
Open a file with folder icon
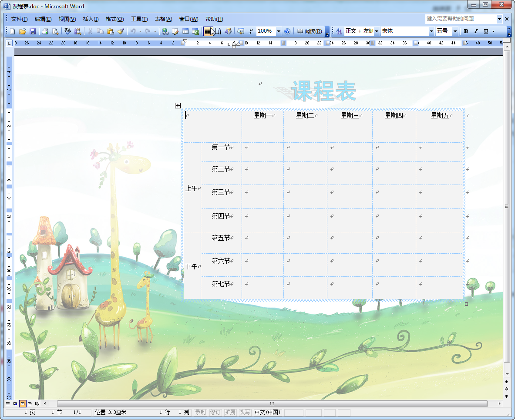[22, 31]
